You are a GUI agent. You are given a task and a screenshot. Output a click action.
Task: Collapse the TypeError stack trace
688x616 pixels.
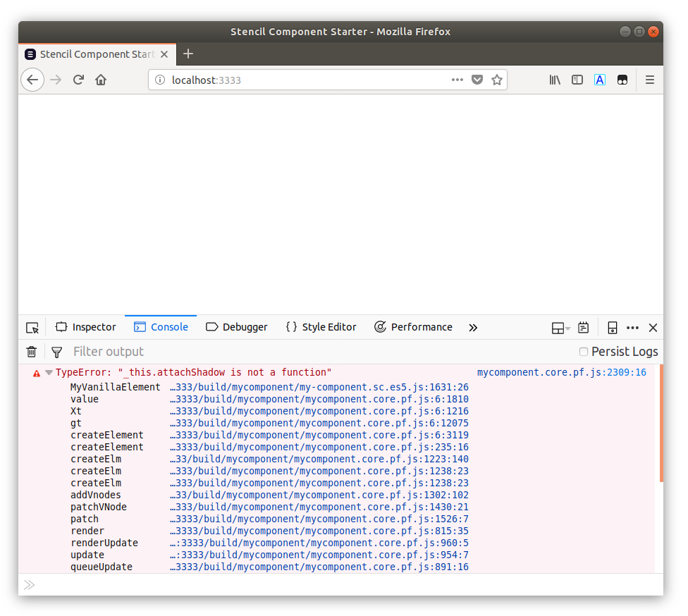(x=49, y=372)
